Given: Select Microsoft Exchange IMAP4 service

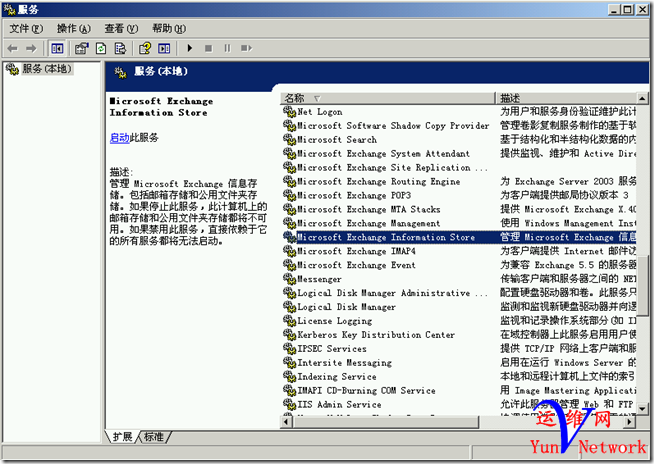Looking at the screenshot, I should coord(459,251).
